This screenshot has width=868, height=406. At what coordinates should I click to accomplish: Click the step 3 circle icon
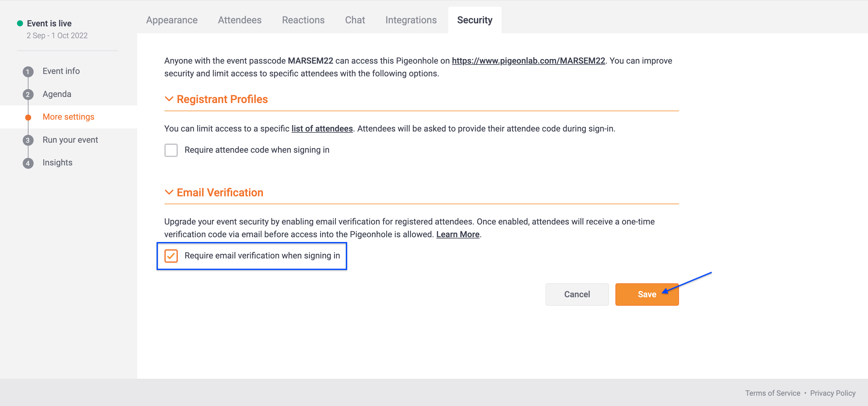click(28, 140)
